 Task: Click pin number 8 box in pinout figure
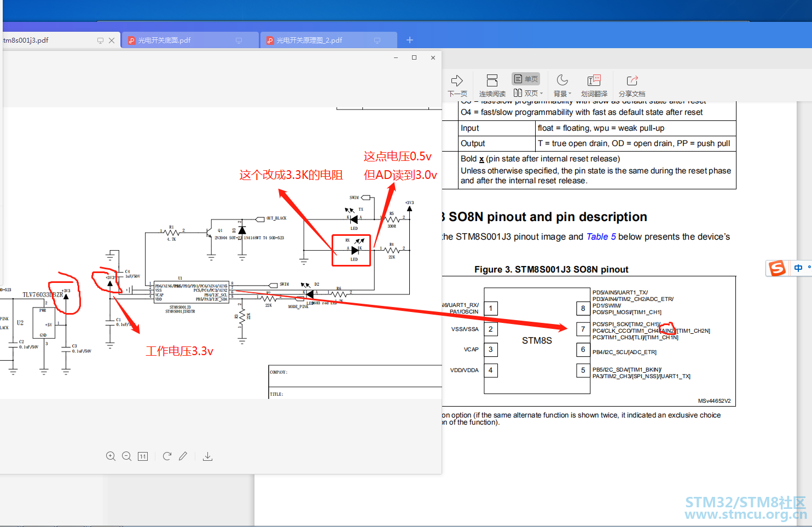(x=583, y=309)
